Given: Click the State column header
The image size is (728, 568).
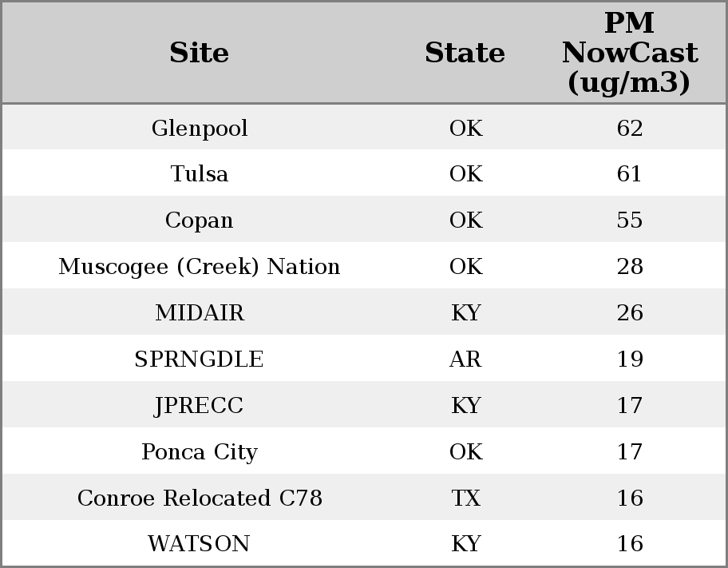Looking at the screenshot, I should click(x=465, y=54).
